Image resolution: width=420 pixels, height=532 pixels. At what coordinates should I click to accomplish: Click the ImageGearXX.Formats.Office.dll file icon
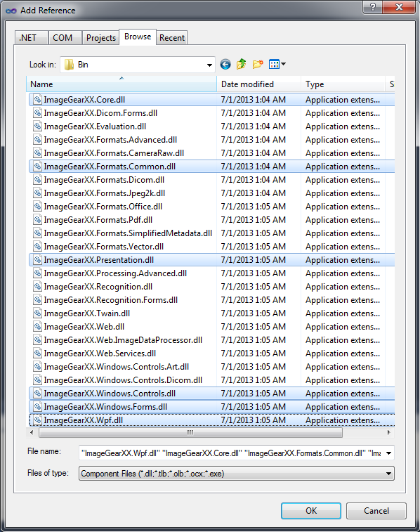(38, 207)
